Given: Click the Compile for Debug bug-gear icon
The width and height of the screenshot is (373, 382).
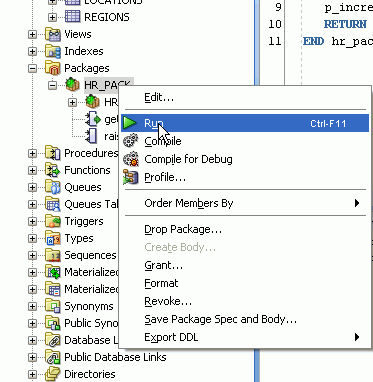Looking at the screenshot, I should pos(131,159).
